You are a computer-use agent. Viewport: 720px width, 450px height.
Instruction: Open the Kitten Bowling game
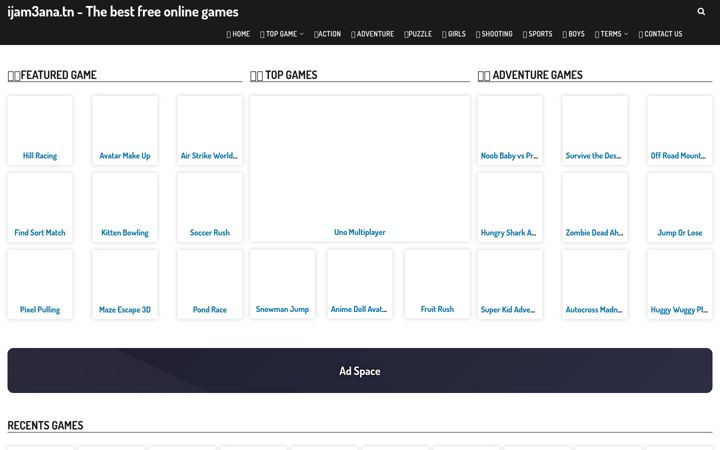pyautogui.click(x=125, y=208)
